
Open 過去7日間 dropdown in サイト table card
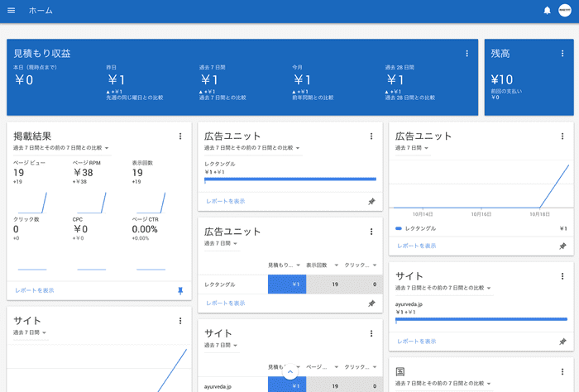(221, 346)
